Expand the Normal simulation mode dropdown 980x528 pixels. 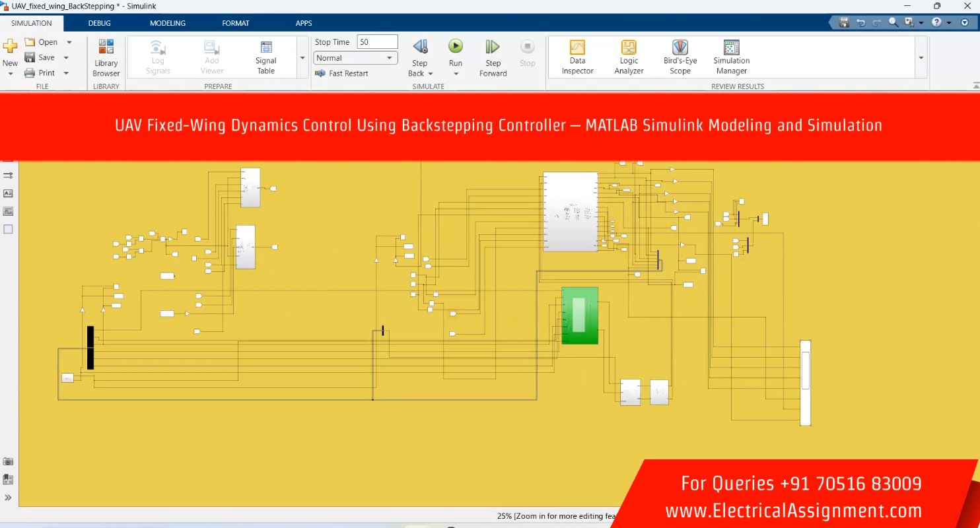click(389, 58)
